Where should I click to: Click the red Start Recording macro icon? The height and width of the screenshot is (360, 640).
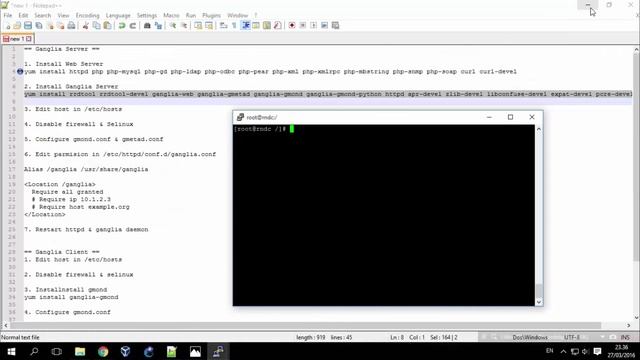[x=292, y=26]
